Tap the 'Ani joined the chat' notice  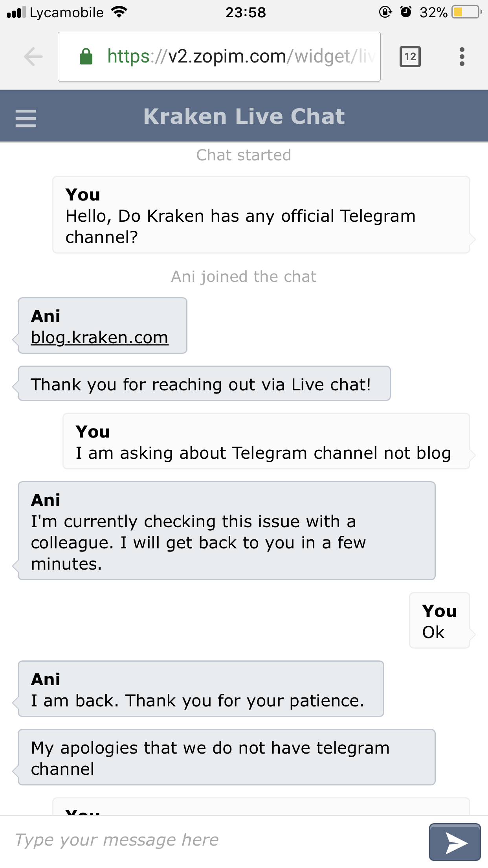click(244, 276)
